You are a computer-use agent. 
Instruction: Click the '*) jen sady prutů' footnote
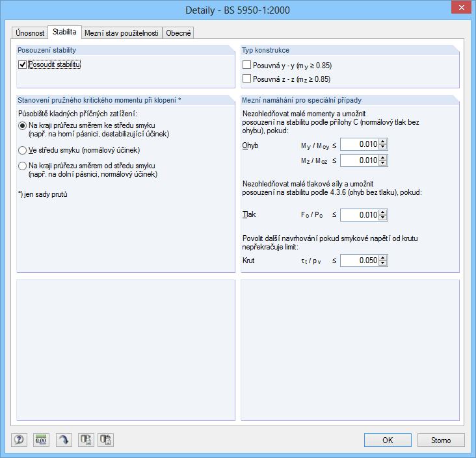coord(42,194)
